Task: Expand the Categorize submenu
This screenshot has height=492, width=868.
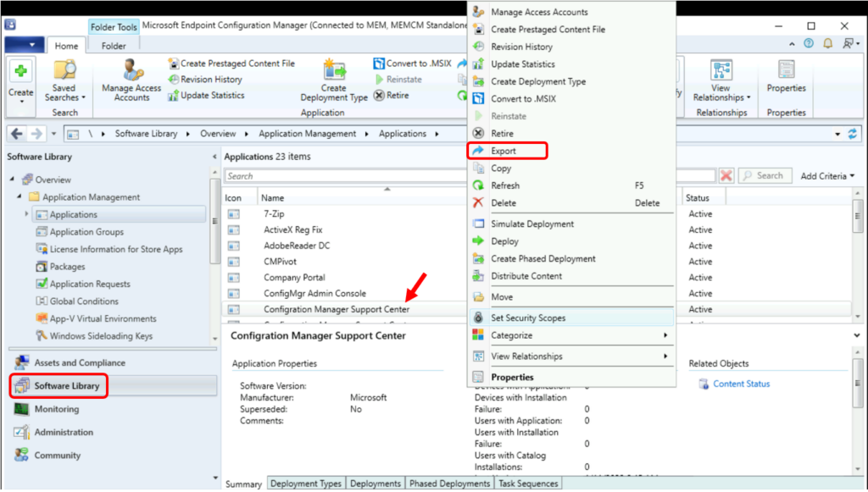Action: [572, 335]
